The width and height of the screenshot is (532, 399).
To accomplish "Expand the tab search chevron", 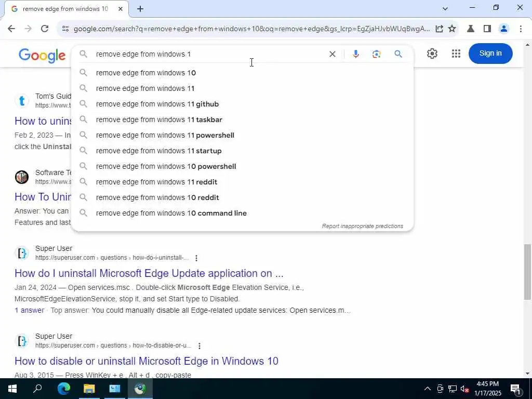I will tap(445, 9).
